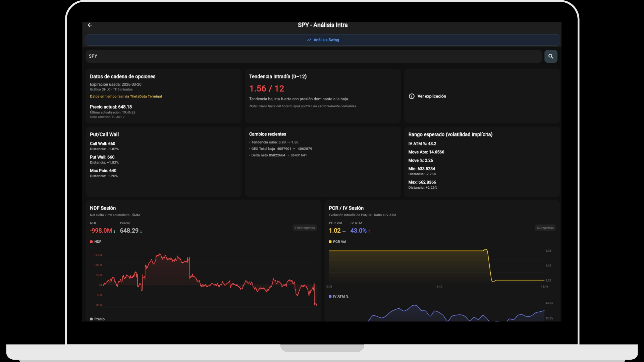Toggle the NDF series visibility

(95, 242)
